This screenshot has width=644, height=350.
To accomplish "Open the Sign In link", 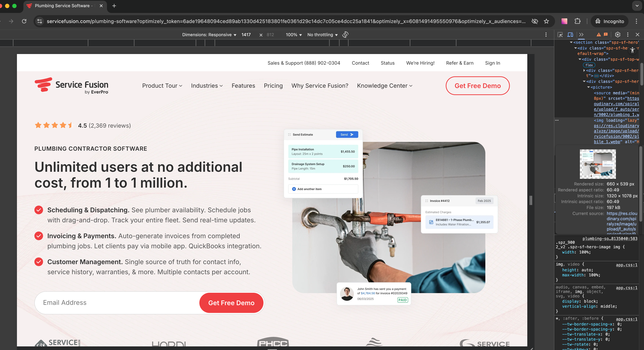I will click(x=492, y=63).
